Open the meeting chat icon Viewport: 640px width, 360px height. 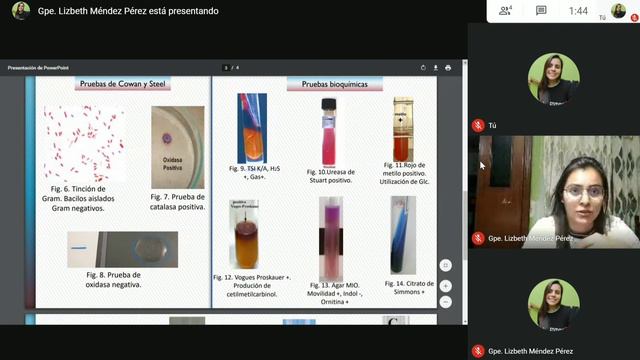541,11
